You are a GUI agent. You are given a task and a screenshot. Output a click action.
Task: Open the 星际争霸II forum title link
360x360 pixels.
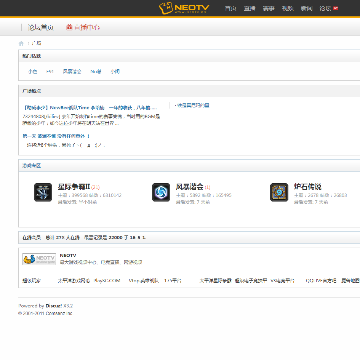(74, 187)
